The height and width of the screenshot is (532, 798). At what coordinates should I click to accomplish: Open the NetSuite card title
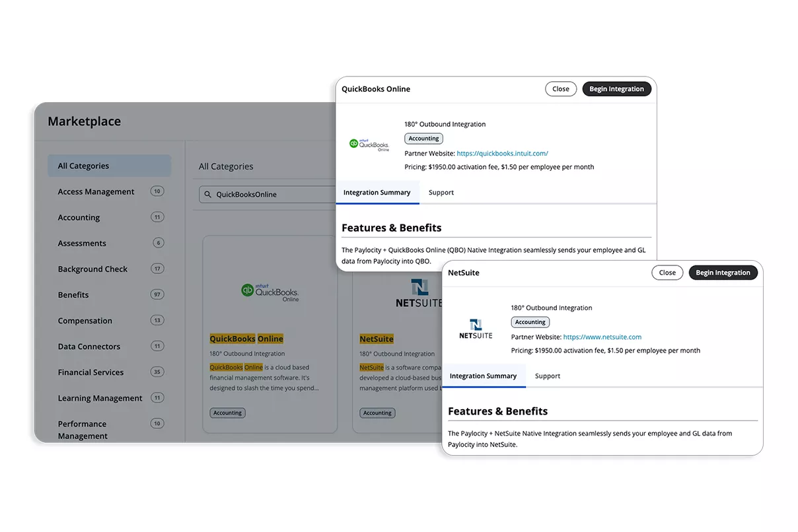coord(377,339)
